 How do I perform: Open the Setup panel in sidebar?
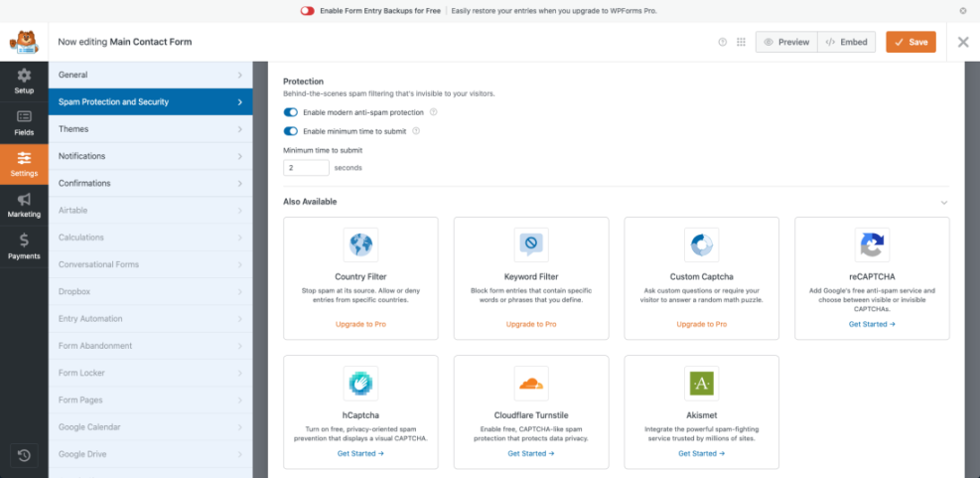click(x=24, y=80)
